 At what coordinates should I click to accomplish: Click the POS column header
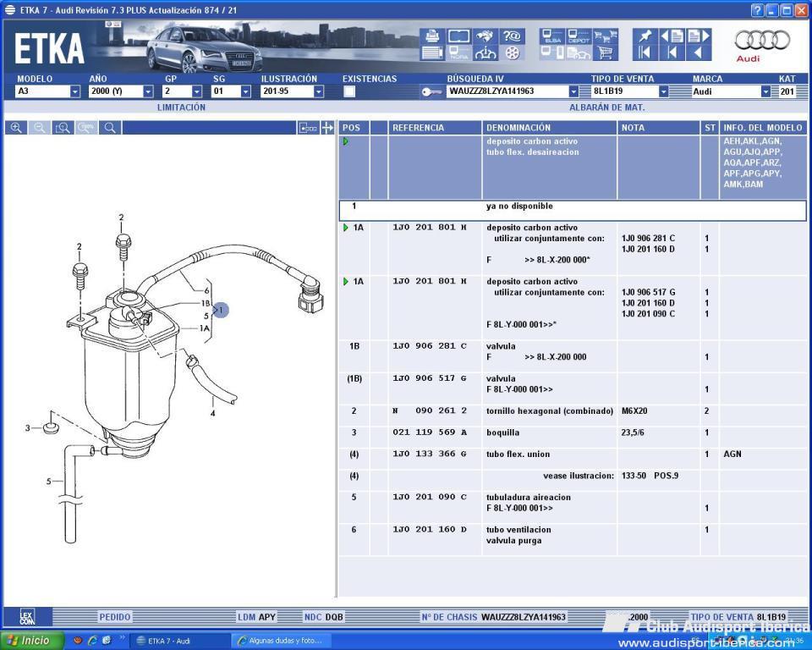[x=354, y=128]
